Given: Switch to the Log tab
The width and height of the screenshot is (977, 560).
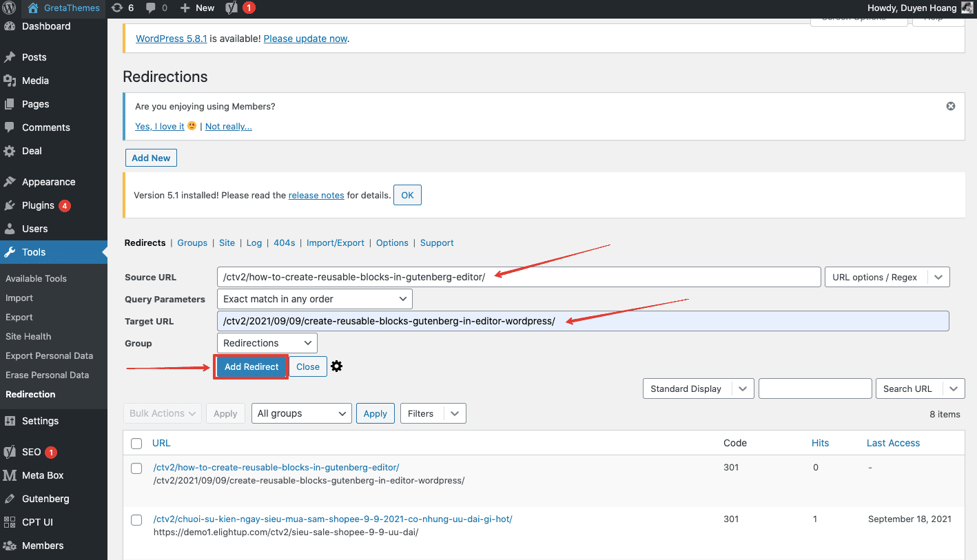Looking at the screenshot, I should [x=254, y=243].
